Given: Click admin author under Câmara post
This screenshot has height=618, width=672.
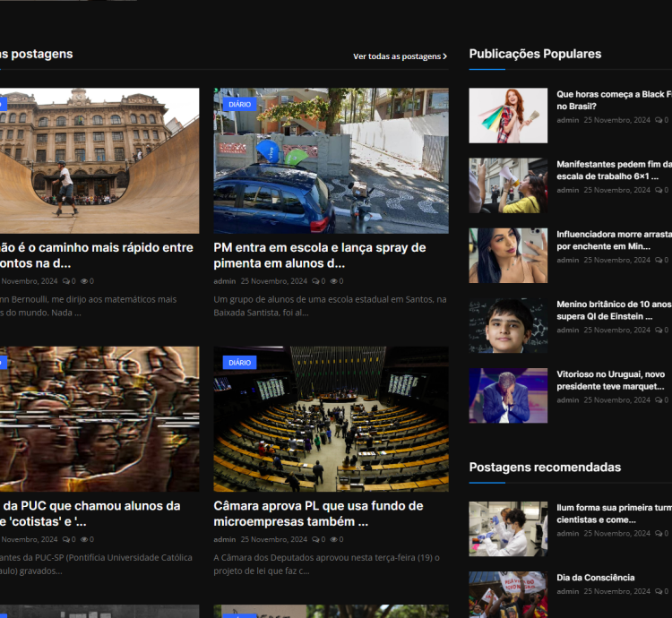Looking at the screenshot, I should point(225,539).
